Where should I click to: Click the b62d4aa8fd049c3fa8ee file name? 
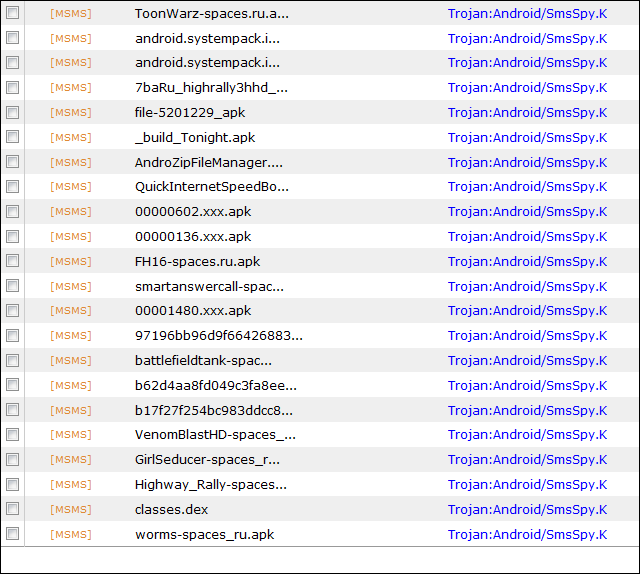[x=215, y=386]
